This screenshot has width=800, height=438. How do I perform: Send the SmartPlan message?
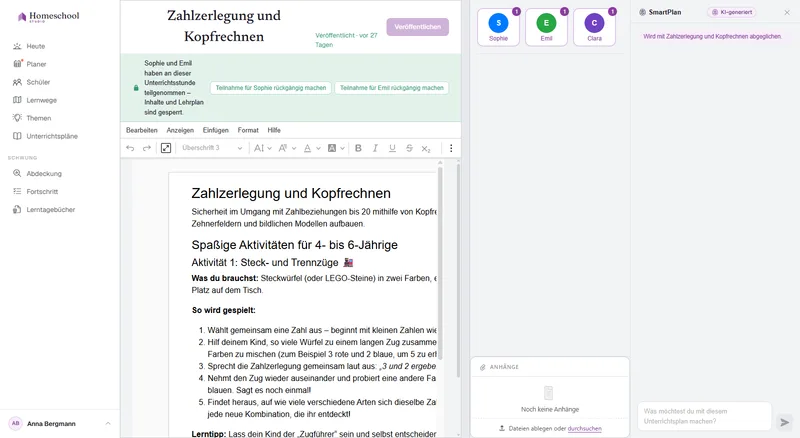[785, 422]
